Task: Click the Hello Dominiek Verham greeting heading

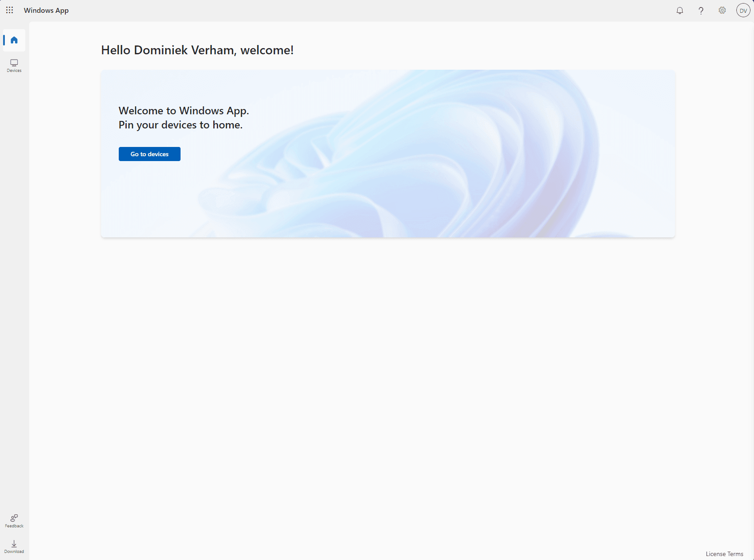Action: point(197,50)
